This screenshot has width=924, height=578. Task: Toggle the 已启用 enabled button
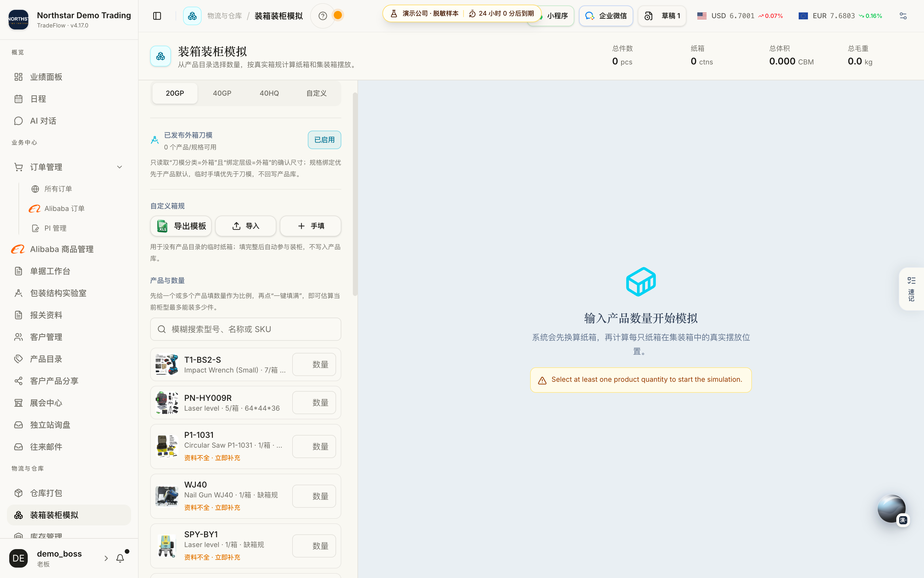point(324,140)
